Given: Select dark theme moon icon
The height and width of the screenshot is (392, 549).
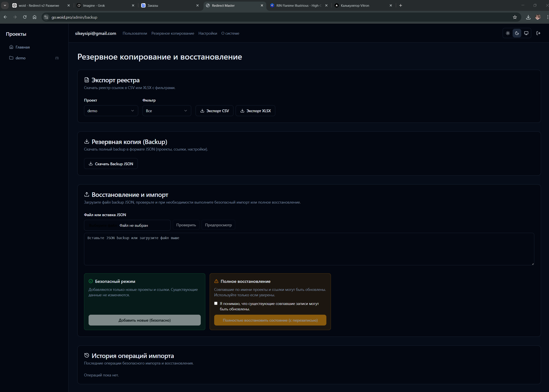Looking at the screenshot, I should (x=517, y=33).
